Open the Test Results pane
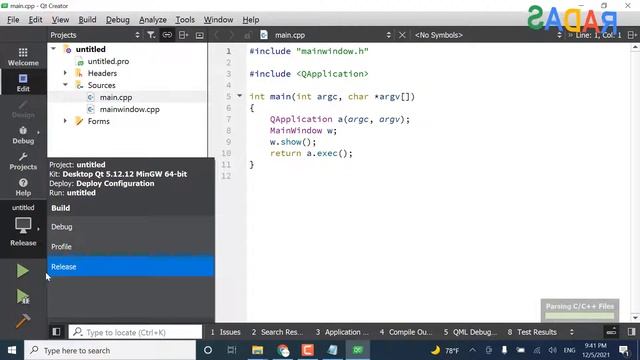640x360 pixels. tap(532, 332)
